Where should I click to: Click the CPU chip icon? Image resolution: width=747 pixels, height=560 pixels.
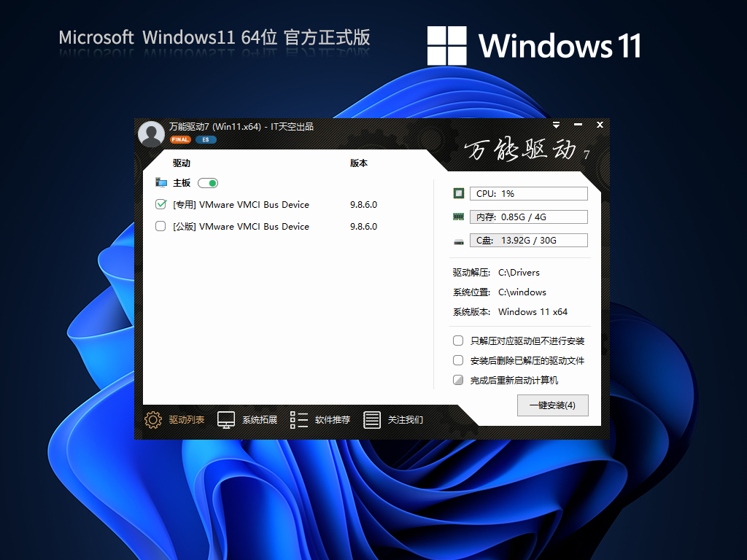(458, 193)
